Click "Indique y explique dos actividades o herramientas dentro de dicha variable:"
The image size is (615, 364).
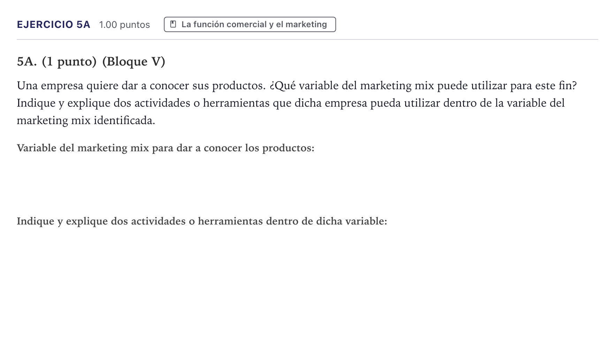coord(202,221)
